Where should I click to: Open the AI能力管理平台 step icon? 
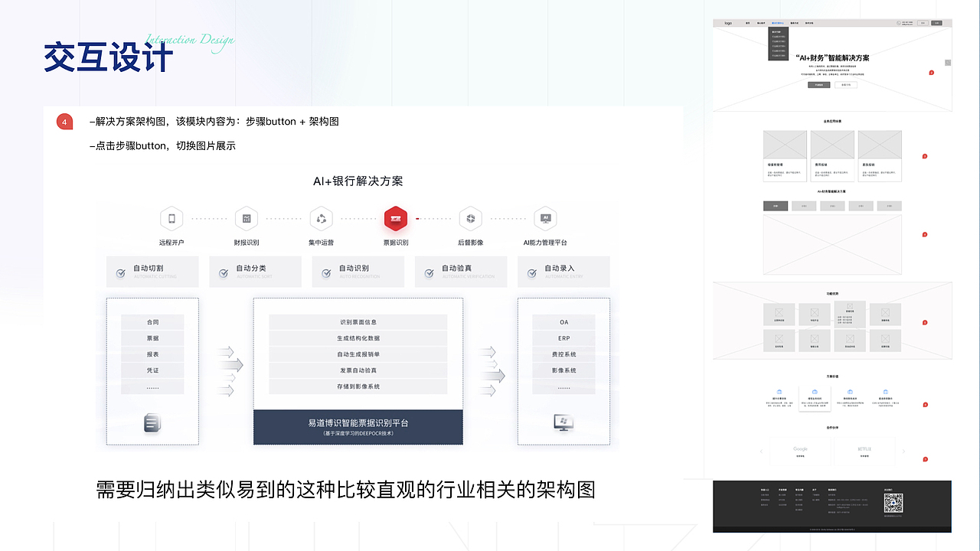(x=545, y=218)
